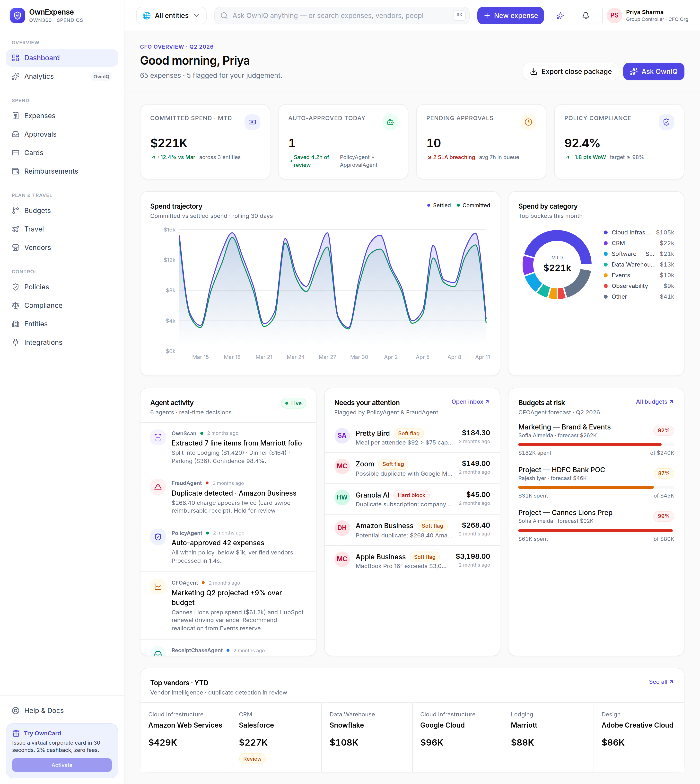Screen dimensions: 700x784
Task: Click the Project — HDFC Bank POC progress bar
Action: click(596, 487)
